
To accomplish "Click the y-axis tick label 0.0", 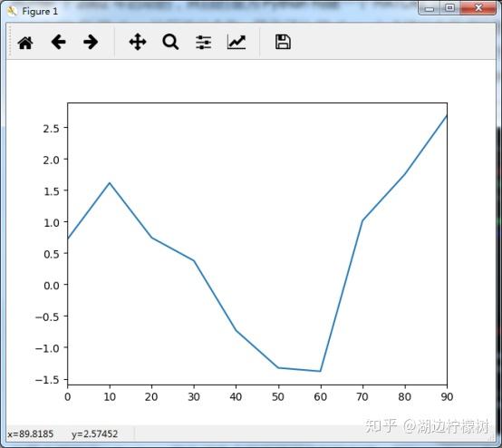I will (x=52, y=285).
